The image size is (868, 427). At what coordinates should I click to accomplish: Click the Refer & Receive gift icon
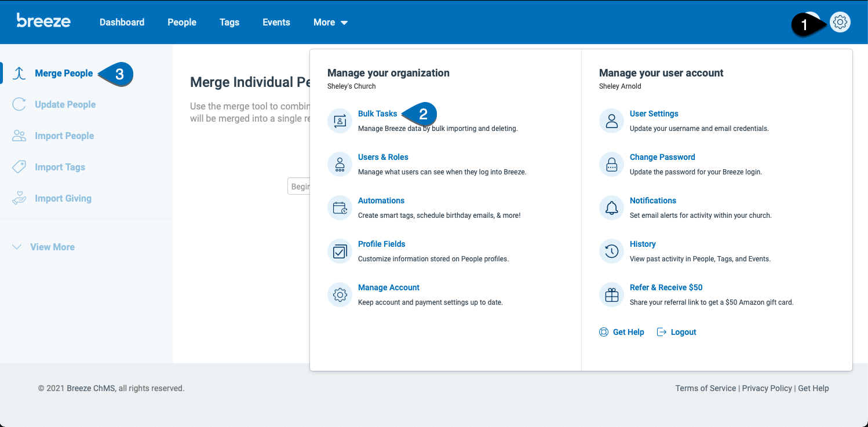612,294
